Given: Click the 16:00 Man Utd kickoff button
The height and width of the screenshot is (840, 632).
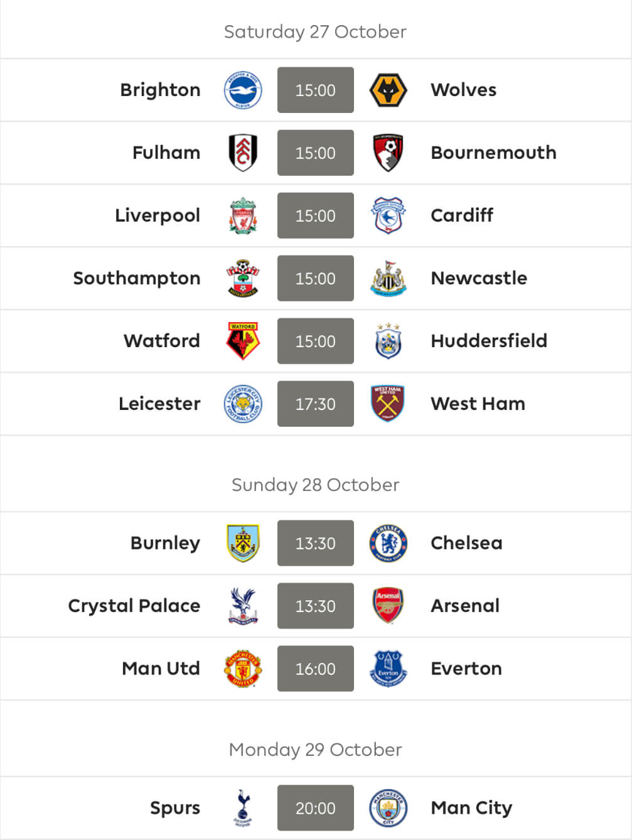Looking at the screenshot, I should tap(316, 669).
